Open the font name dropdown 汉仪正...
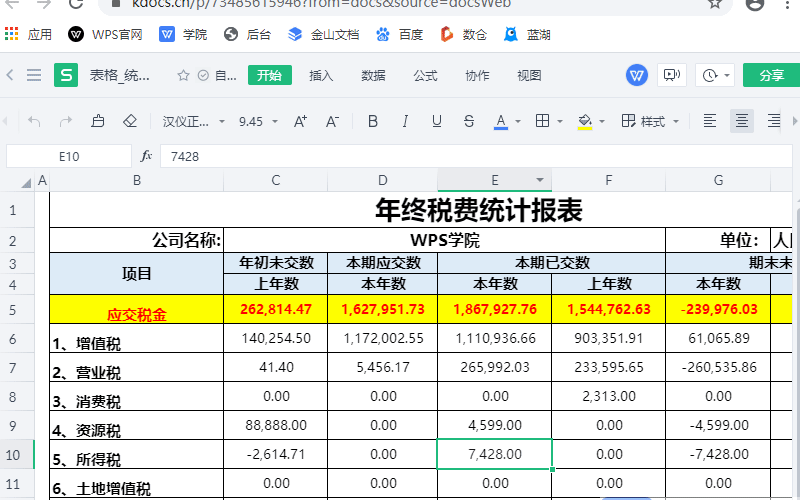Viewport: 800px width, 500px height. click(193, 121)
